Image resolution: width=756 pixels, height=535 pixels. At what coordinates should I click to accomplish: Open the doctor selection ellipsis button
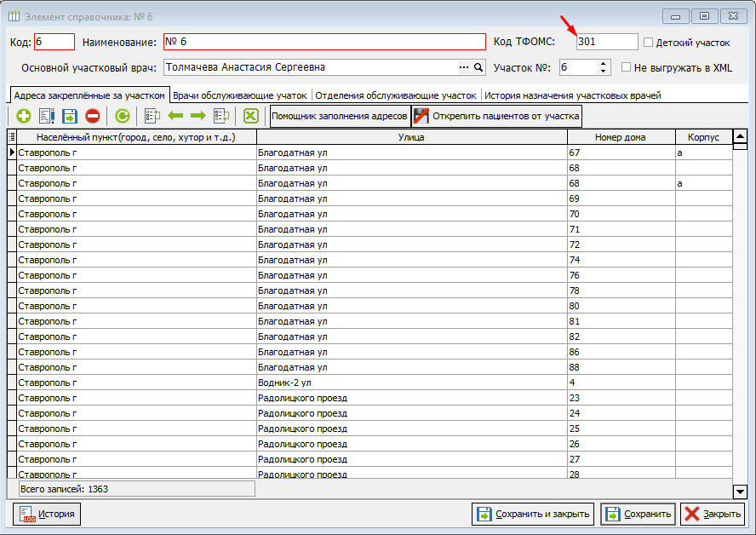click(x=464, y=67)
